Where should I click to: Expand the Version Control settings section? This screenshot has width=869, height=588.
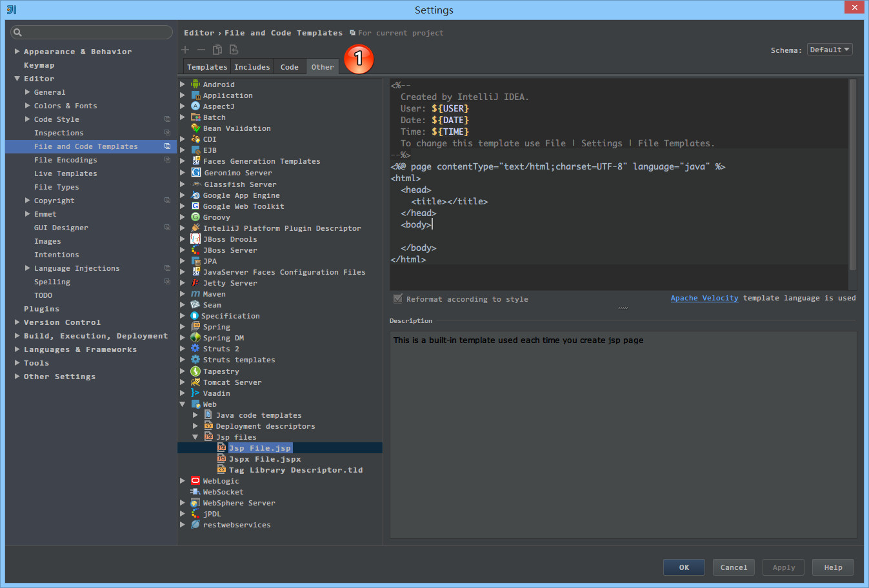tap(17, 322)
